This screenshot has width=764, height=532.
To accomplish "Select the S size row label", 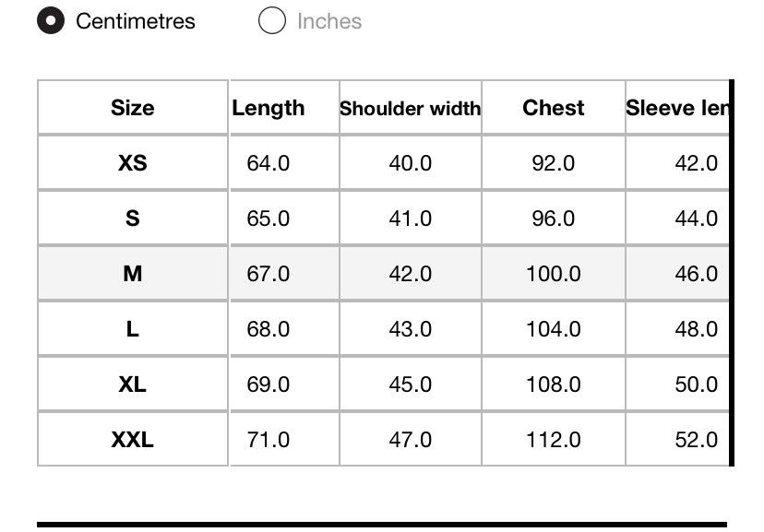I will (133, 219).
